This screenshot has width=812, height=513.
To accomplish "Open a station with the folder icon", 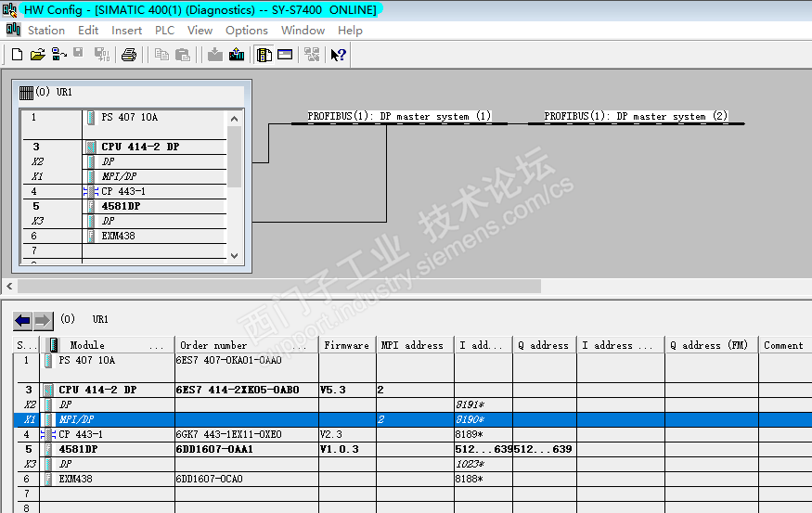I will tap(37, 55).
